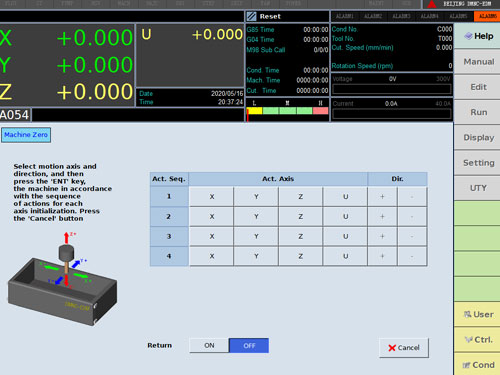This screenshot has height=375, width=500.
Task: Select Y axis for sequence 1
Action: (x=256, y=197)
